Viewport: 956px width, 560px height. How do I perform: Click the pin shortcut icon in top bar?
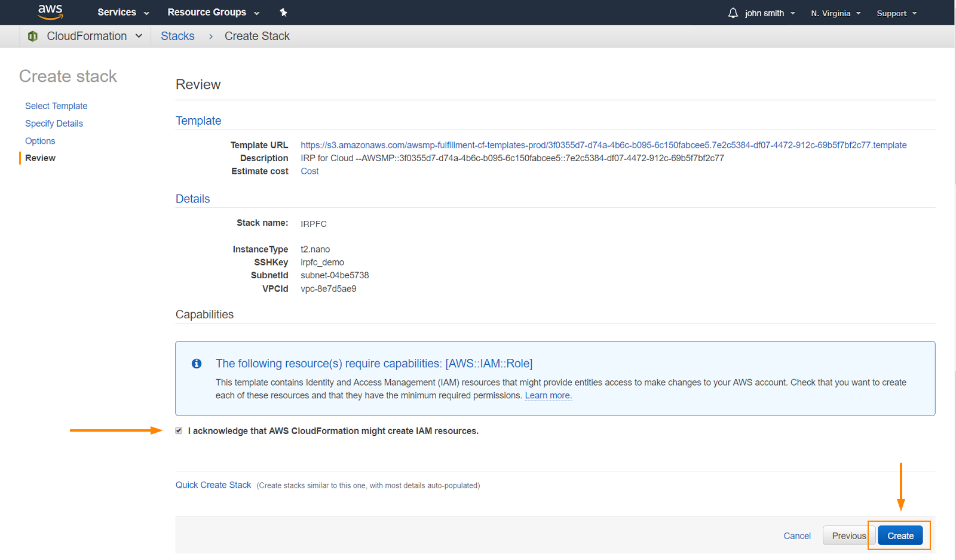click(x=283, y=12)
